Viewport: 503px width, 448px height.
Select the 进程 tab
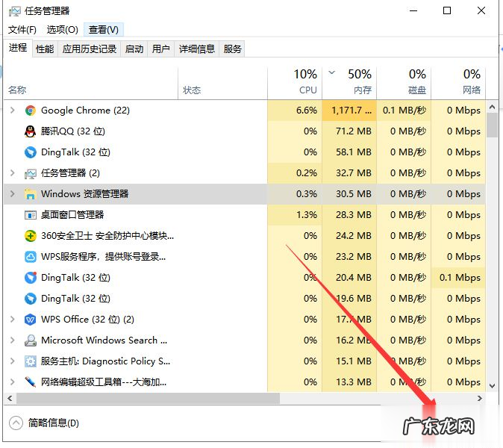pos(18,48)
